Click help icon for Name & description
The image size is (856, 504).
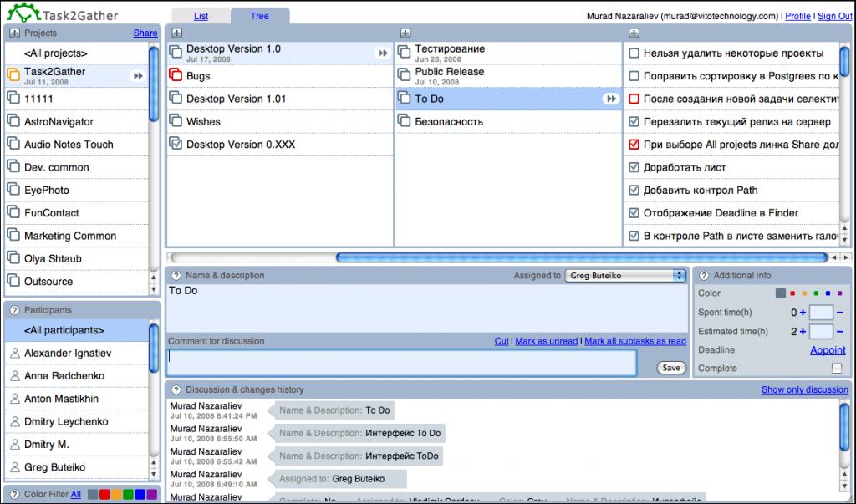pyautogui.click(x=176, y=276)
